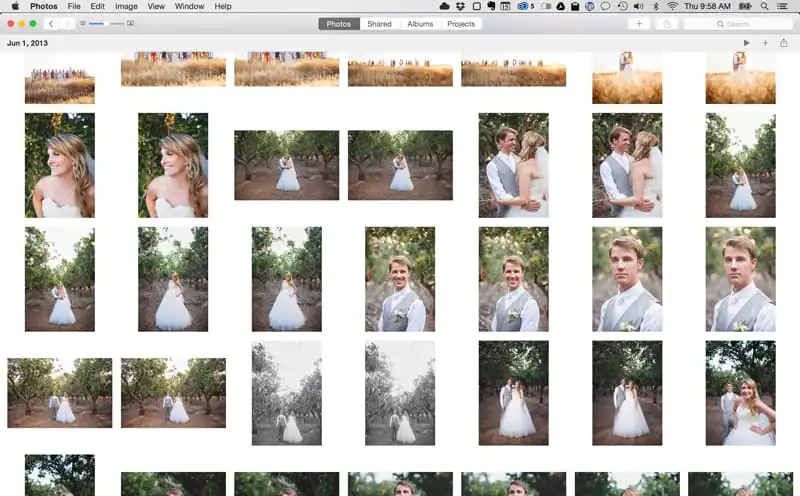Open the View menu

coord(156,6)
